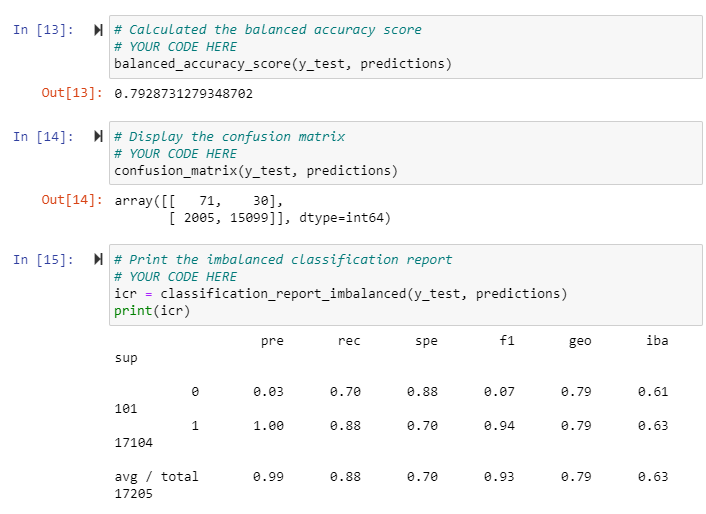Click the 'sup' header label
The width and height of the screenshot is (706, 514).
click(126, 359)
